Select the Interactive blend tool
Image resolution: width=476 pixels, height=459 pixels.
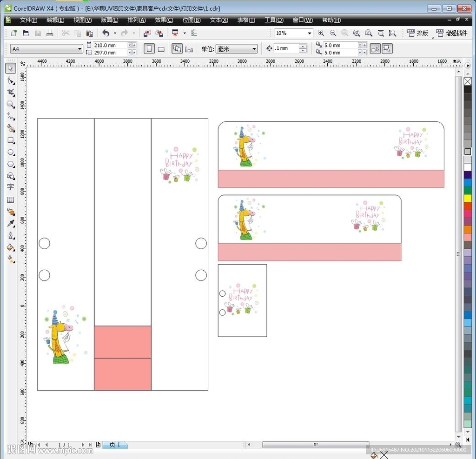coord(11,212)
